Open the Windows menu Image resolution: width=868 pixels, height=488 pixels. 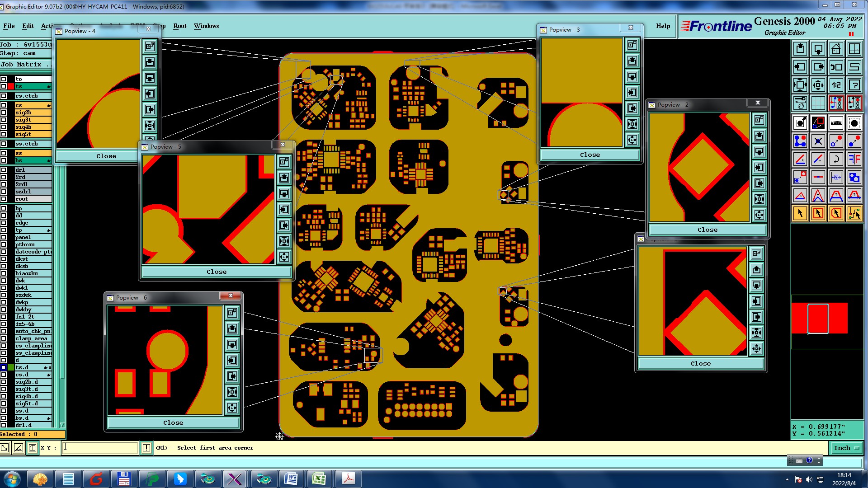point(206,26)
